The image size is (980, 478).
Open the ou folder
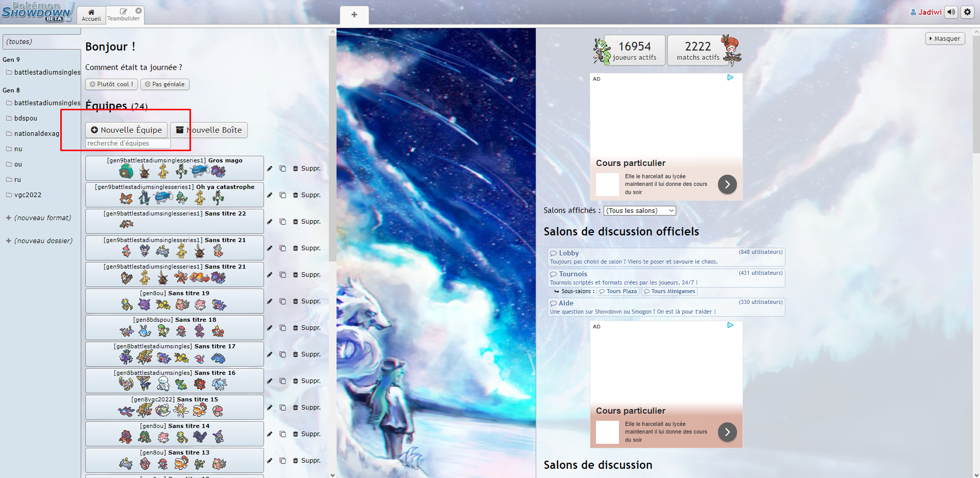(14, 164)
